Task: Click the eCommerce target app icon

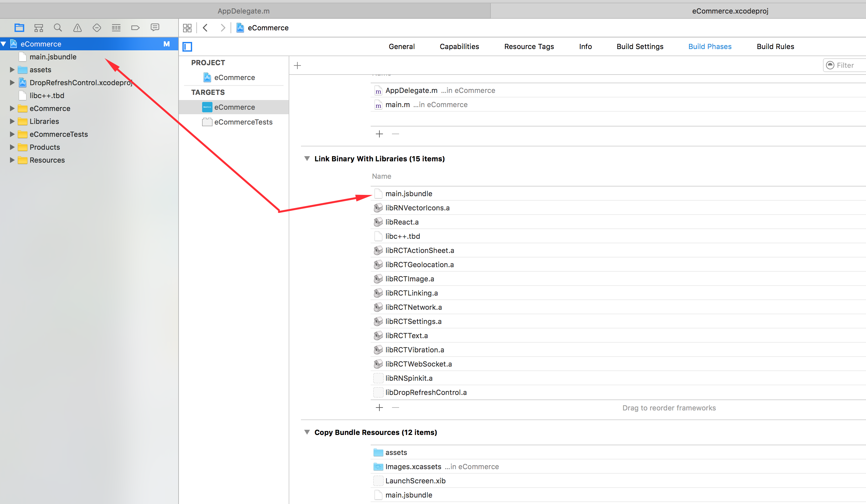Action: 207,107
